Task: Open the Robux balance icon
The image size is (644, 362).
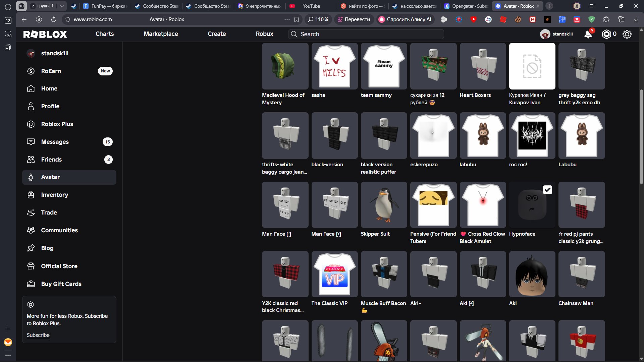Action: (x=606, y=34)
